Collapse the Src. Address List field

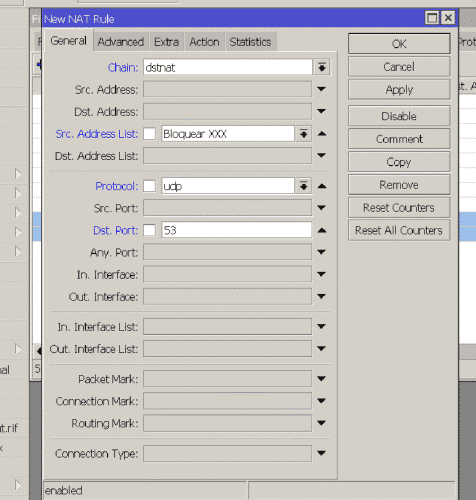tap(322, 133)
